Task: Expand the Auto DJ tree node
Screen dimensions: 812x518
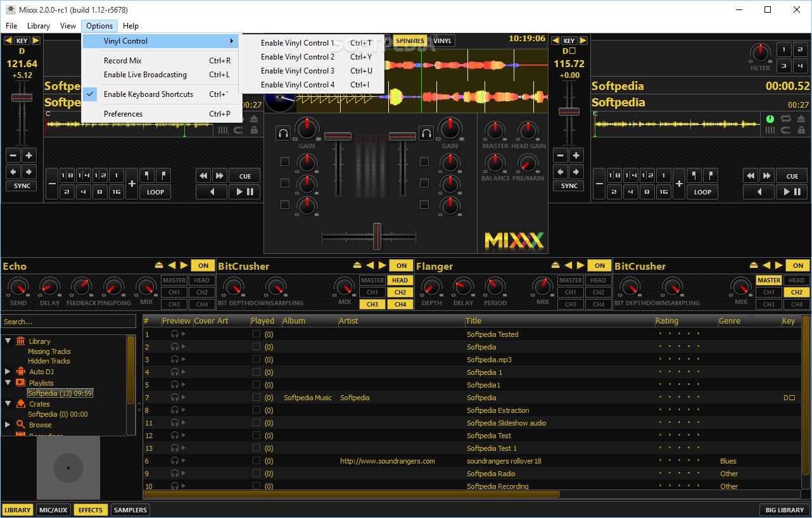Action: [x=8, y=371]
